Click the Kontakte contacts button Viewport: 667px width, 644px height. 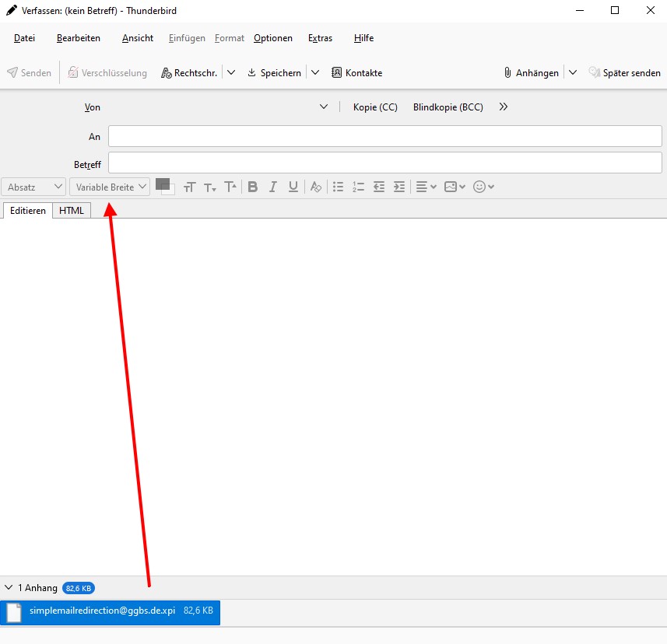[357, 73]
